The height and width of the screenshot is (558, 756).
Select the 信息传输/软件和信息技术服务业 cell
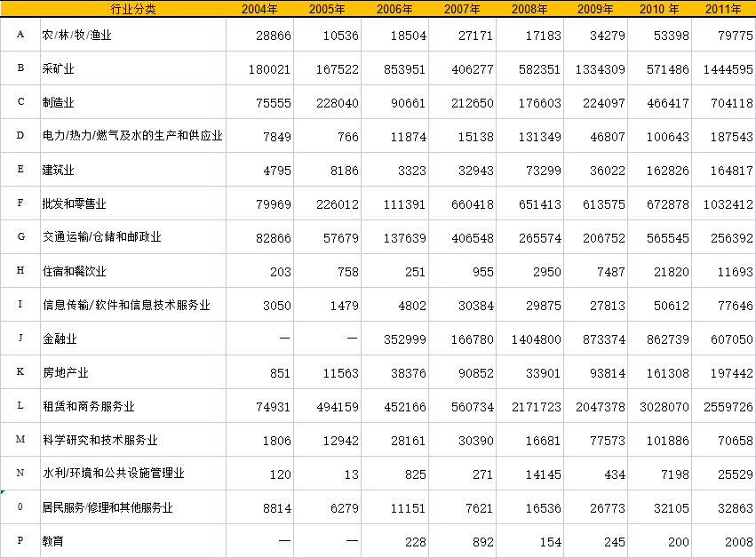[x=133, y=304]
